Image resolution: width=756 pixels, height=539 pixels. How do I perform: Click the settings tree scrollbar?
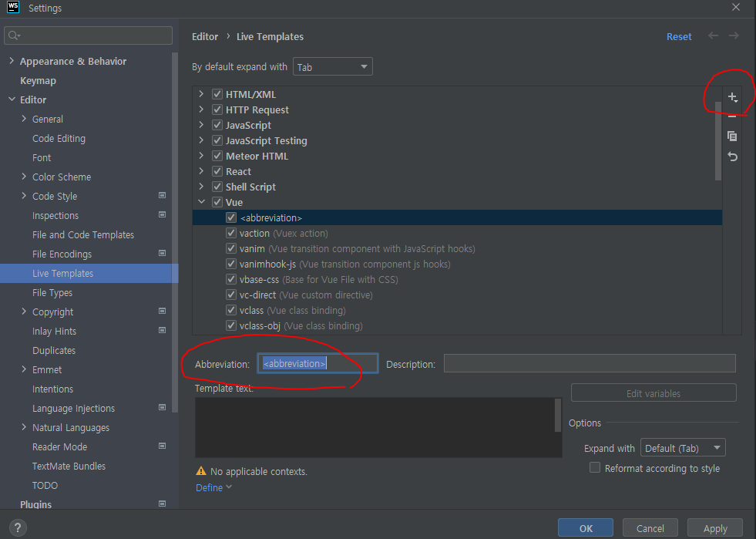175,231
